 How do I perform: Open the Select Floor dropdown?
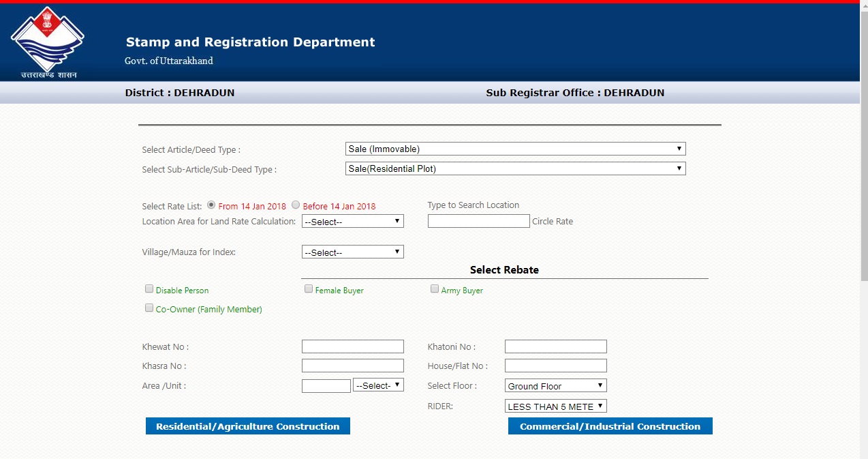pyautogui.click(x=555, y=385)
